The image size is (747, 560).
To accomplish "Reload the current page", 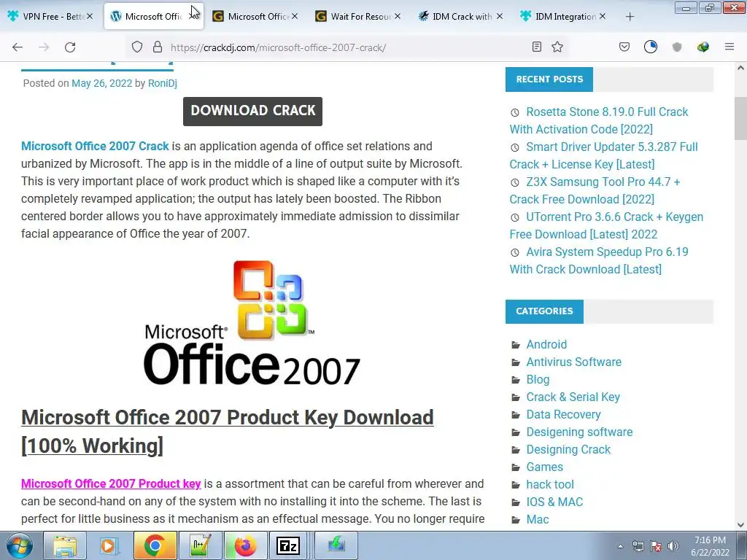I will pyautogui.click(x=70, y=47).
